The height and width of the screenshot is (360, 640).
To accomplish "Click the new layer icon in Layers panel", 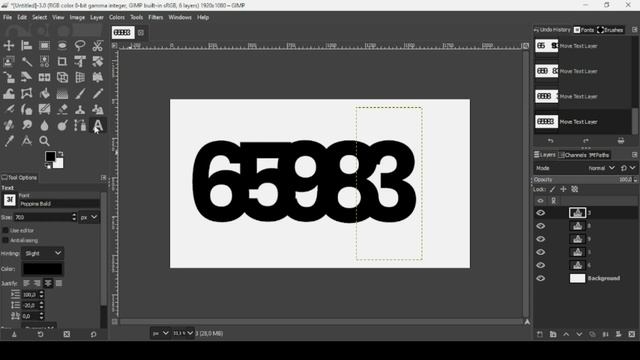I will click(540, 334).
